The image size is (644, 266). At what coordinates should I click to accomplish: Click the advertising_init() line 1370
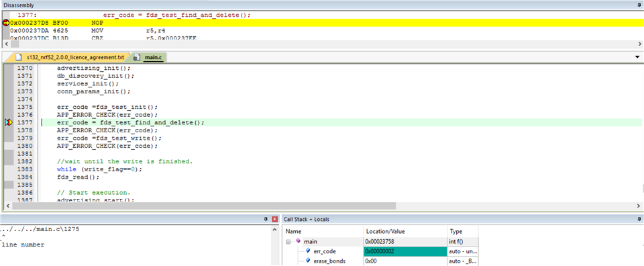point(94,68)
